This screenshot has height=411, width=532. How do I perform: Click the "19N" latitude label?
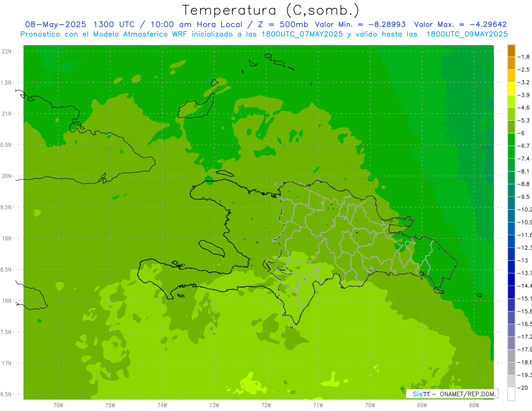coord(7,239)
